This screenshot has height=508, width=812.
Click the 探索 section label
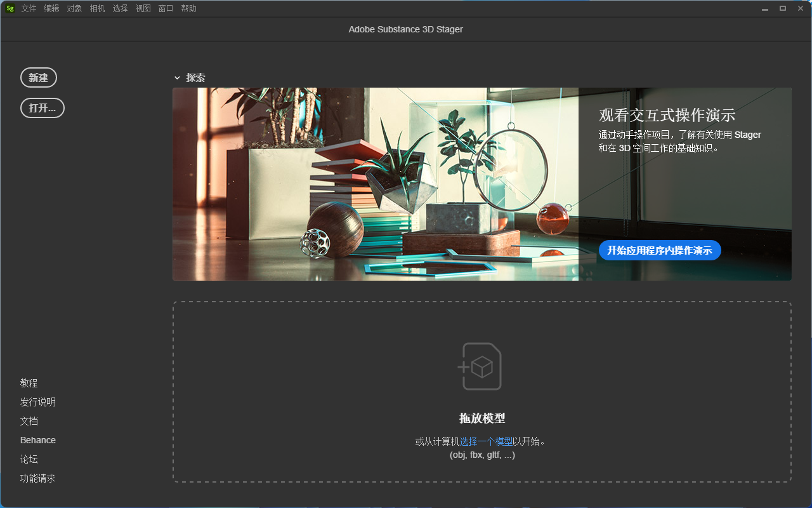(x=195, y=78)
